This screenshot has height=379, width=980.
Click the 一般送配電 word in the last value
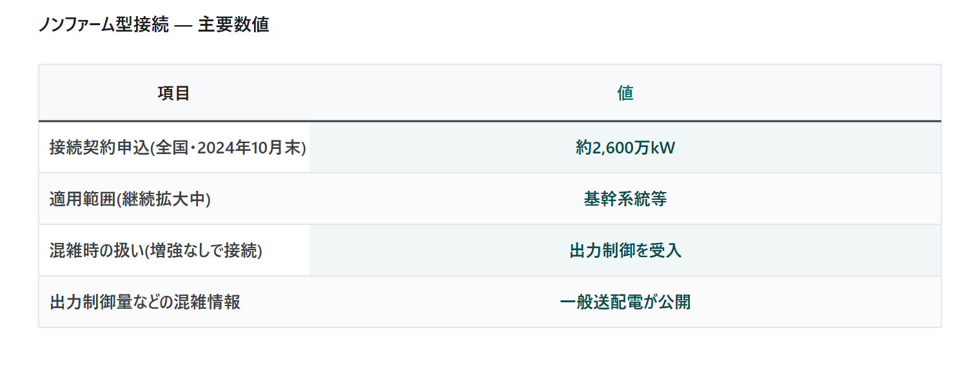601,302
